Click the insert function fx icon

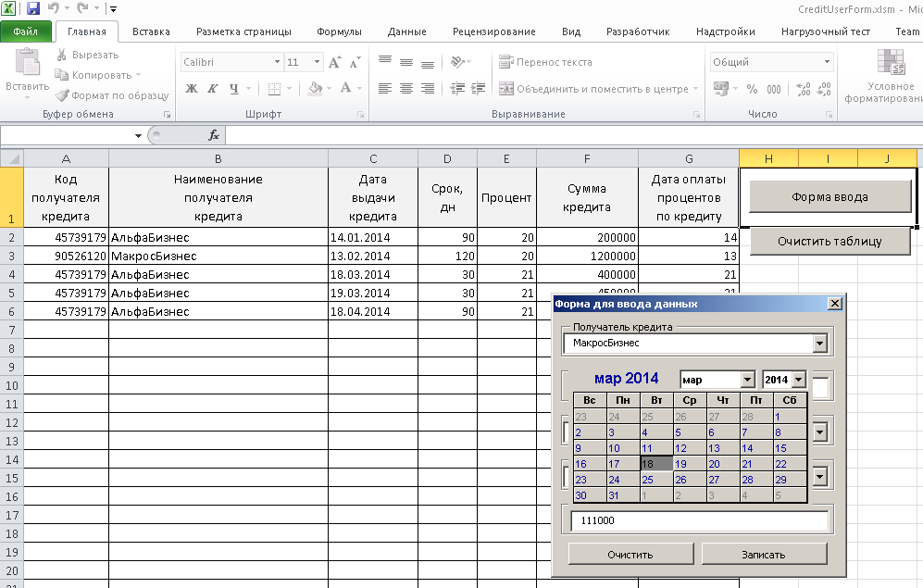pos(214,135)
